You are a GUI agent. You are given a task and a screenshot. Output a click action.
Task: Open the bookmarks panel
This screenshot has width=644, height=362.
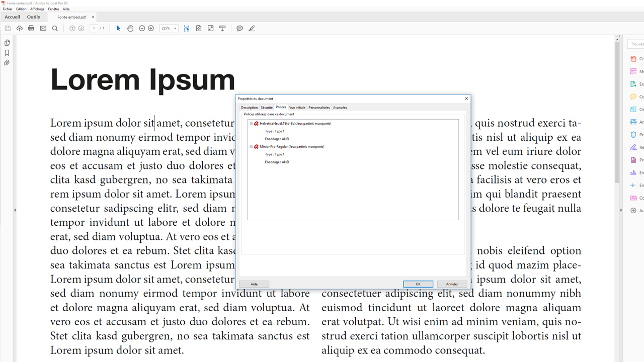coord(7,53)
